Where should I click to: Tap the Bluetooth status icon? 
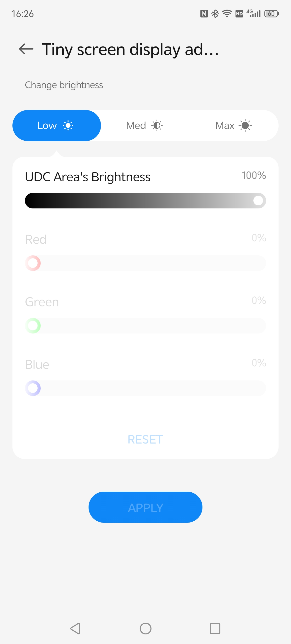point(215,13)
